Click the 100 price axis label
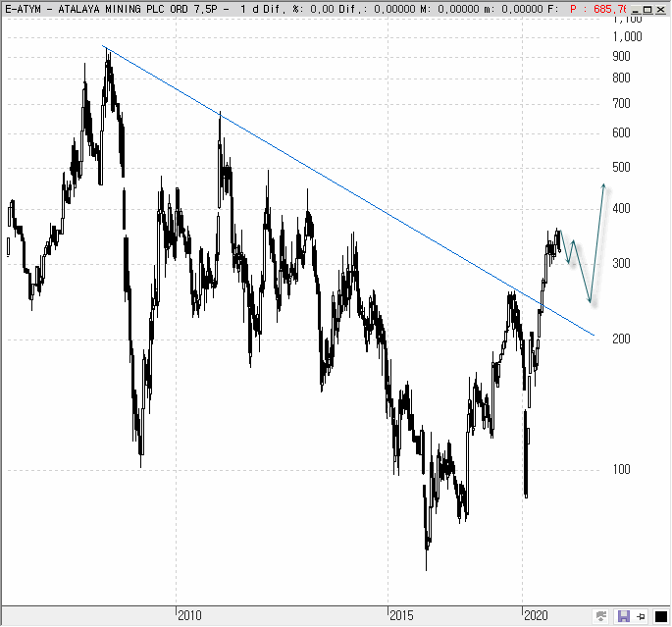The image size is (672, 627). tap(621, 469)
